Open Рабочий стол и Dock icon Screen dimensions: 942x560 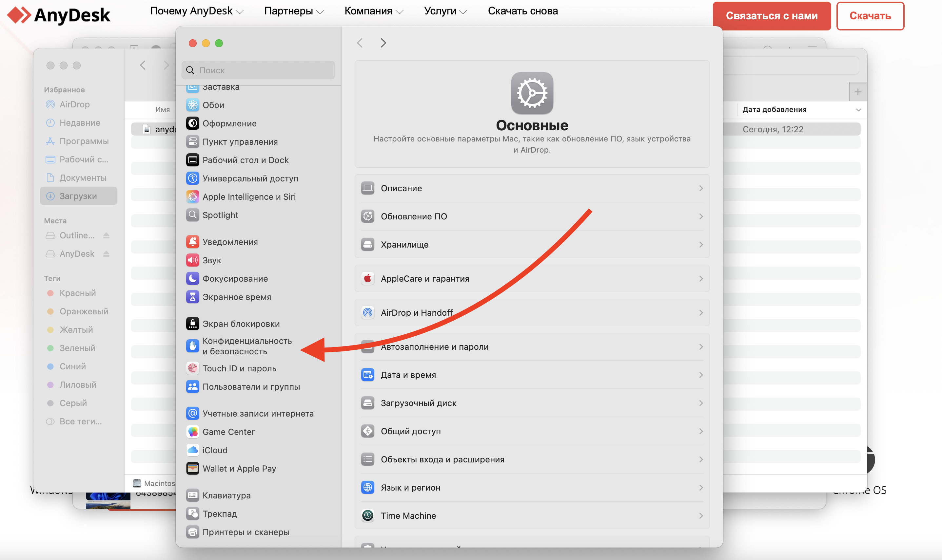192,160
